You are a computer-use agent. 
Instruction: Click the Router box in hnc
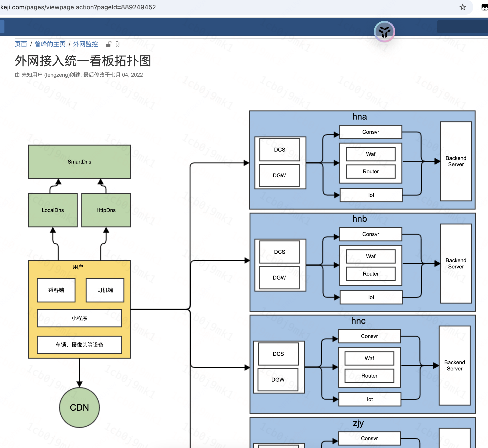tap(369, 376)
